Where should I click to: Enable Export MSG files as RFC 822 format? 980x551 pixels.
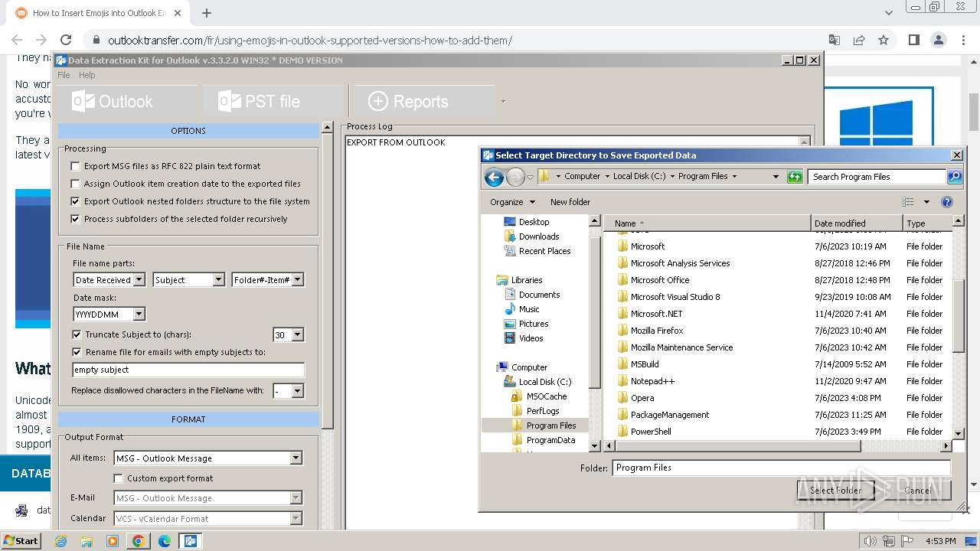click(75, 166)
